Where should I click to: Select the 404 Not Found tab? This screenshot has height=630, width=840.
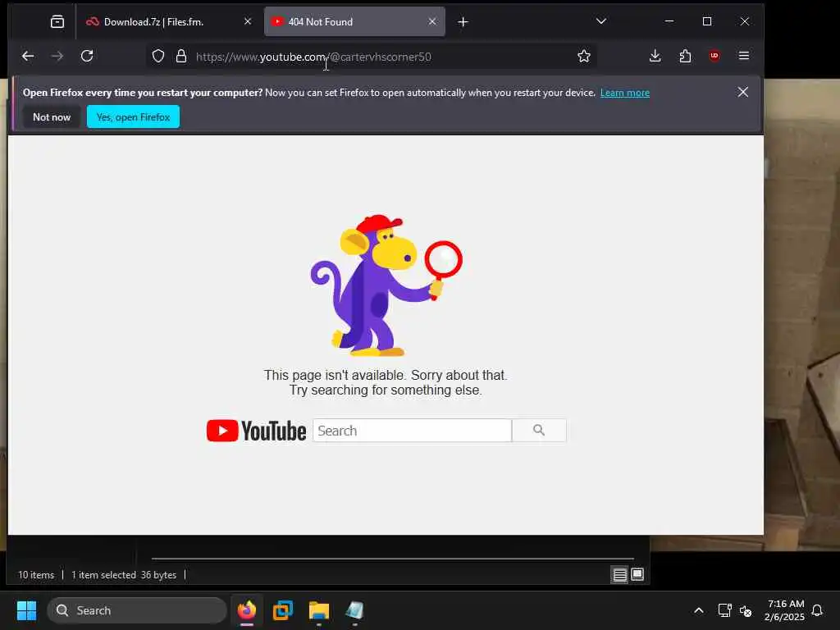[354, 21]
